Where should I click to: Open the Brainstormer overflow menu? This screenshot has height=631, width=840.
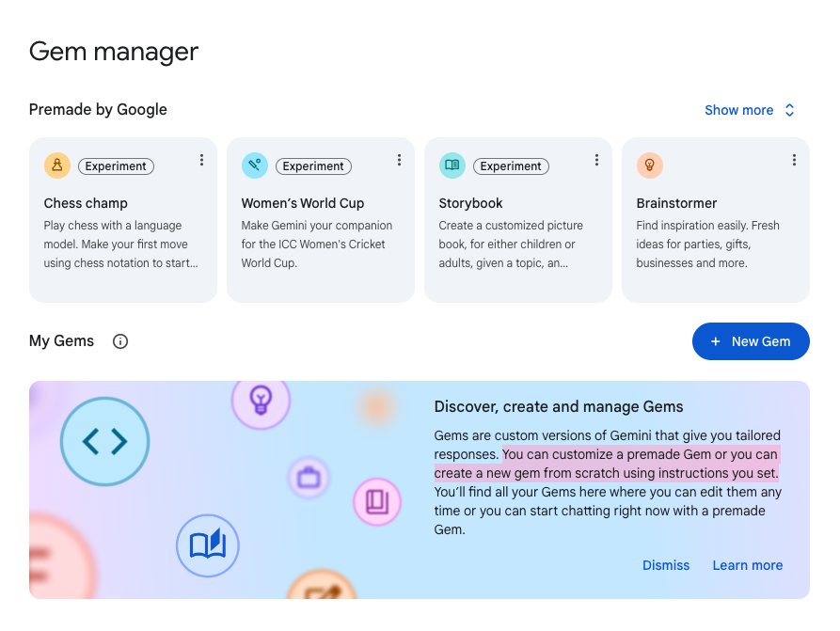(x=794, y=160)
